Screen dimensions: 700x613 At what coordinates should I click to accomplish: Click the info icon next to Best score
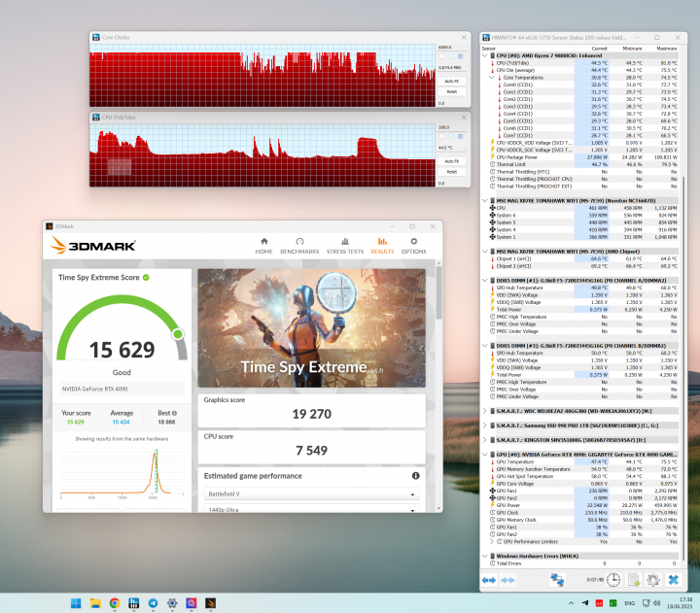tap(175, 413)
